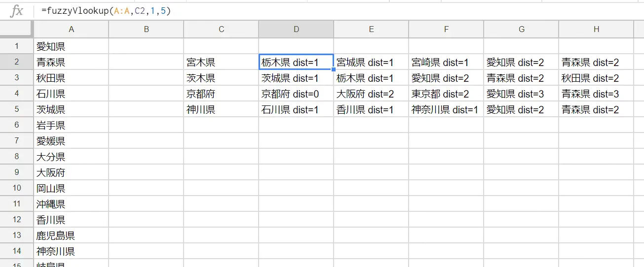Select the column A header
This screenshot has height=267, width=644.
coord(71,30)
